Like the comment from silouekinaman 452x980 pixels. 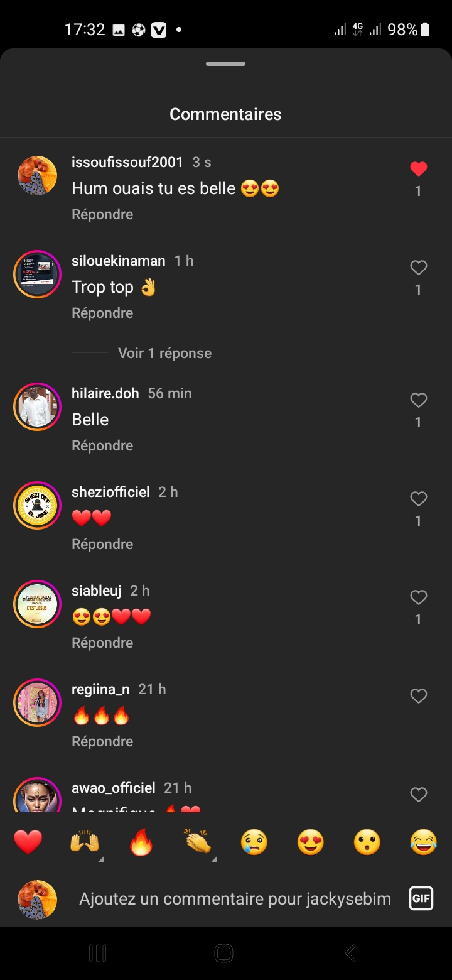[x=419, y=268]
